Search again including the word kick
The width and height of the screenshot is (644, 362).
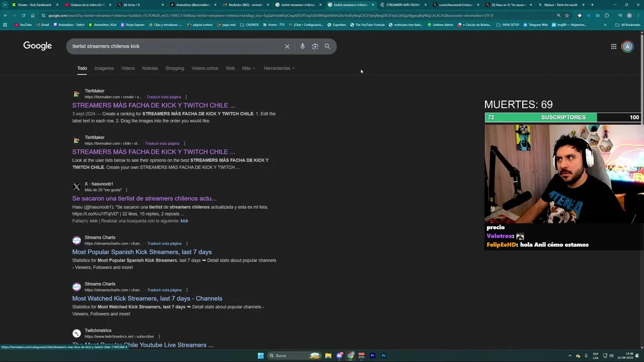click(x=184, y=221)
